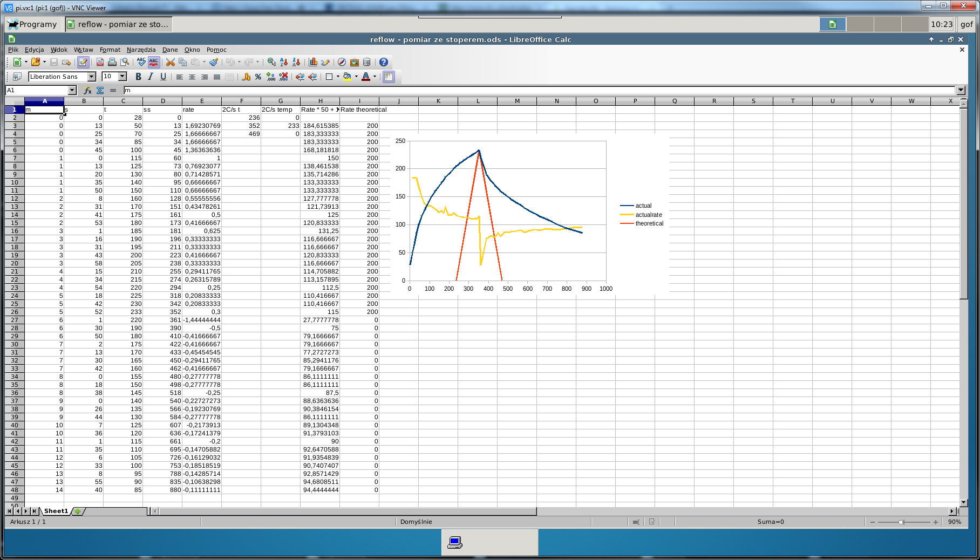
Task: Open the Programy panel menu
Action: click(x=32, y=24)
